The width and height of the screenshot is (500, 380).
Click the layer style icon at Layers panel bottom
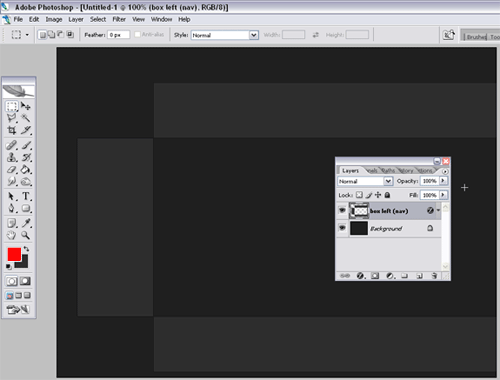360,276
